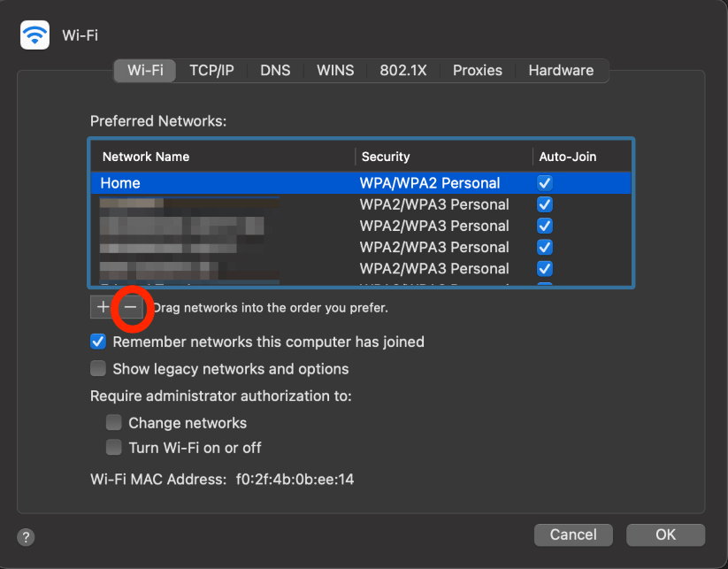Click the Wi-Fi icon in dialog header
728x569 pixels.
(x=35, y=35)
